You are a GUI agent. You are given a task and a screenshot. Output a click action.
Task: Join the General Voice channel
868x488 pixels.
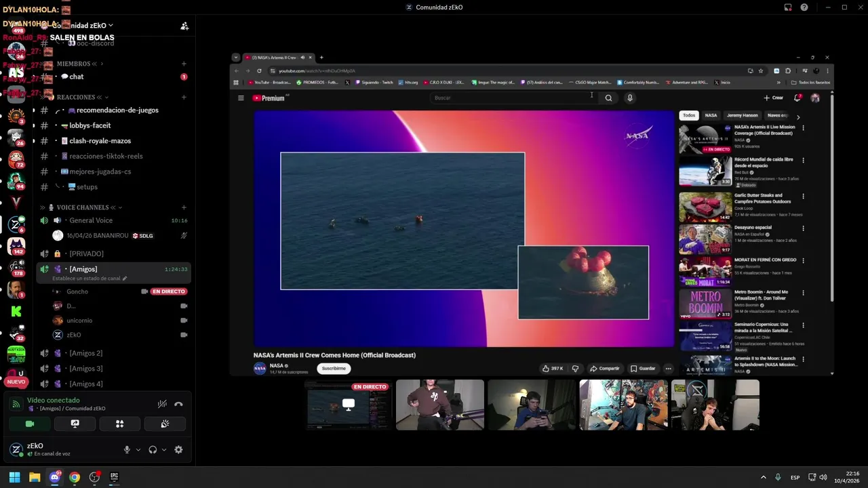[113, 220]
